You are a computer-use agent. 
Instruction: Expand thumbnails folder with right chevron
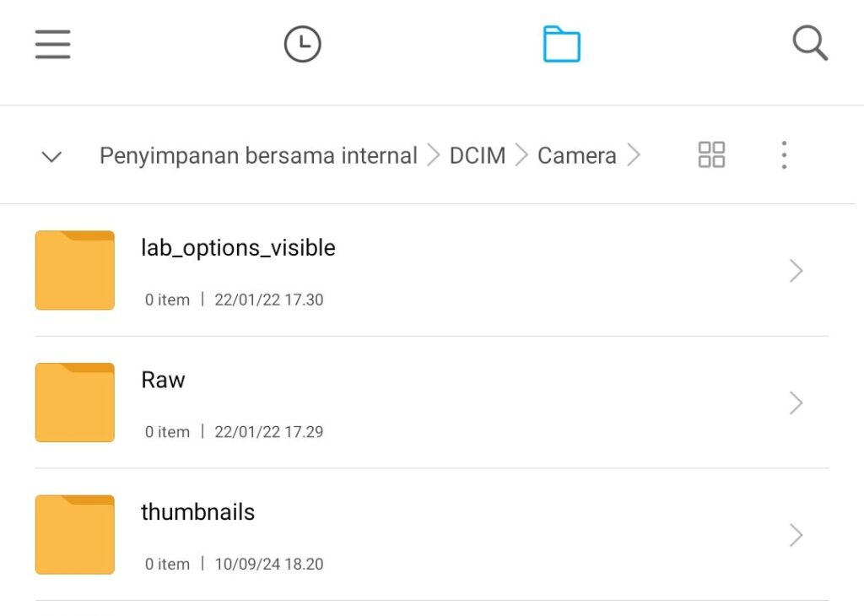pyautogui.click(x=795, y=536)
